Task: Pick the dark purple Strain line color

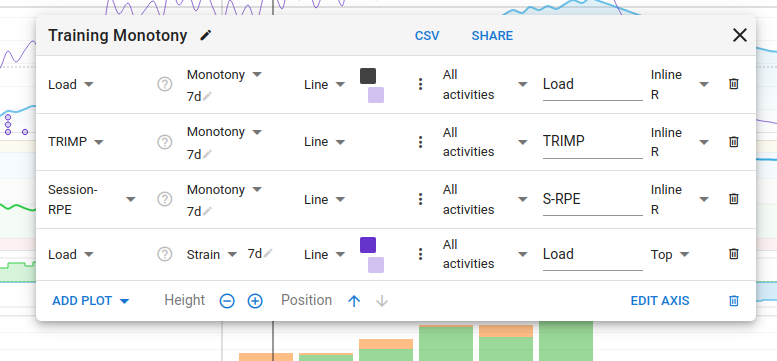Action: coord(368,245)
